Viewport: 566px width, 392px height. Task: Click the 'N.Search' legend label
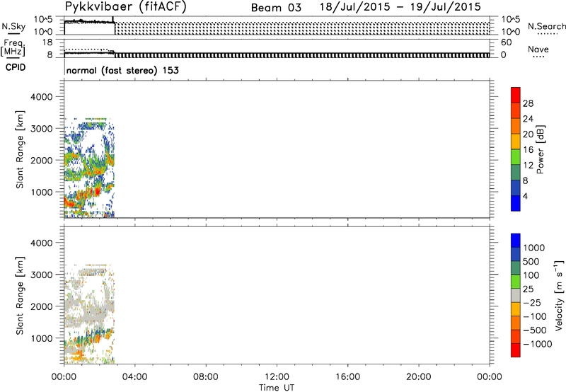point(547,26)
